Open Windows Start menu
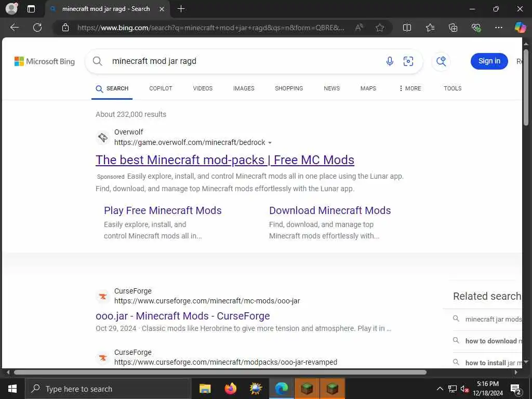This screenshot has width=532, height=399. [12, 389]
